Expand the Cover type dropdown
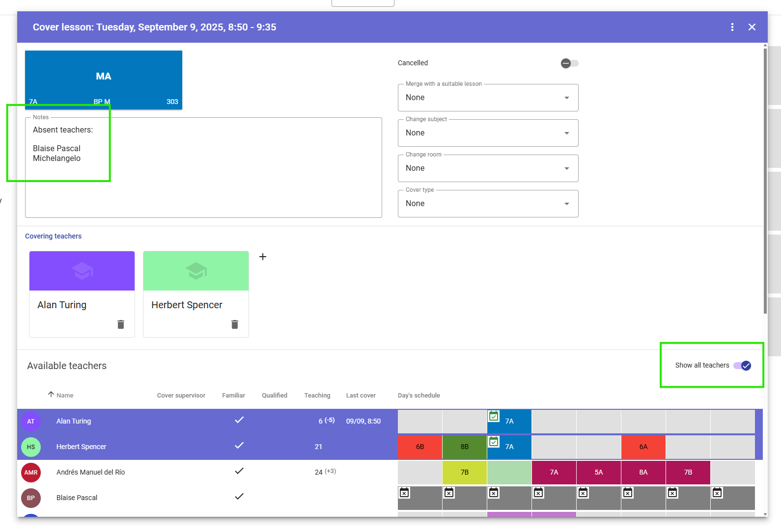 click(488, 204)
